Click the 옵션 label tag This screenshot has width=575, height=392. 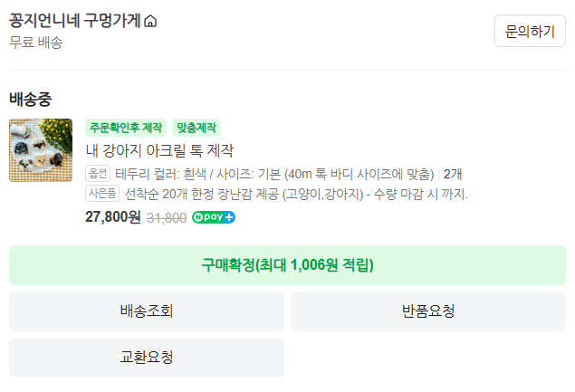(x=98, y=174)
